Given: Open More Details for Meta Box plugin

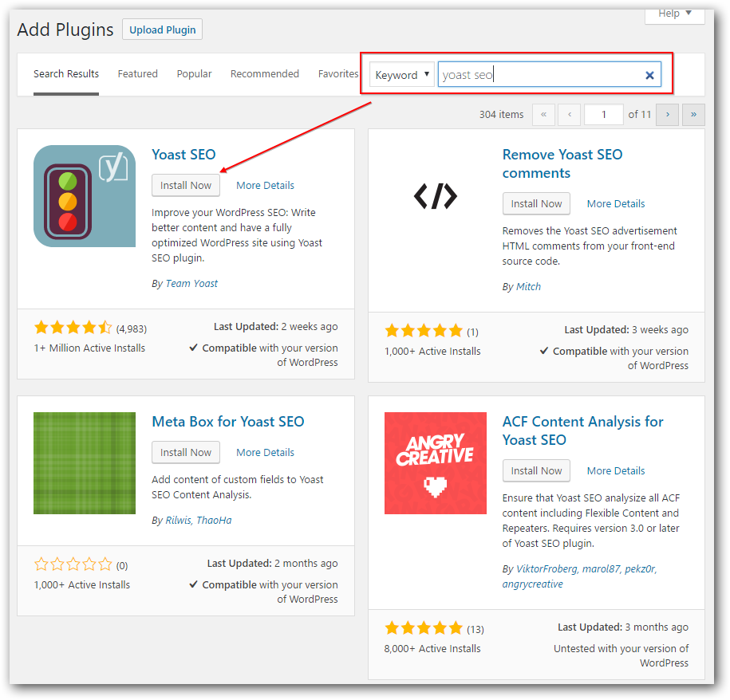Looking at the screenshot, I should click(x=266, y=452).
